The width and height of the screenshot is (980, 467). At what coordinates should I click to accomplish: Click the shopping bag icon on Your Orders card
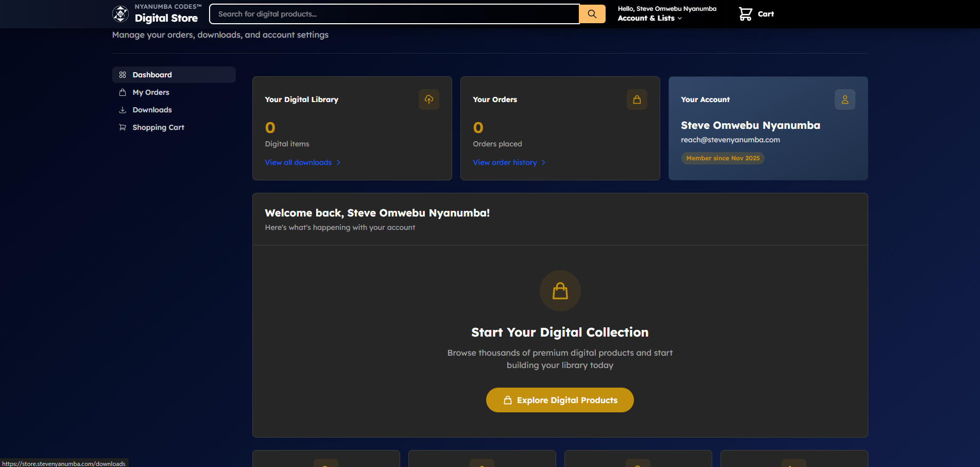pos(637,99)
